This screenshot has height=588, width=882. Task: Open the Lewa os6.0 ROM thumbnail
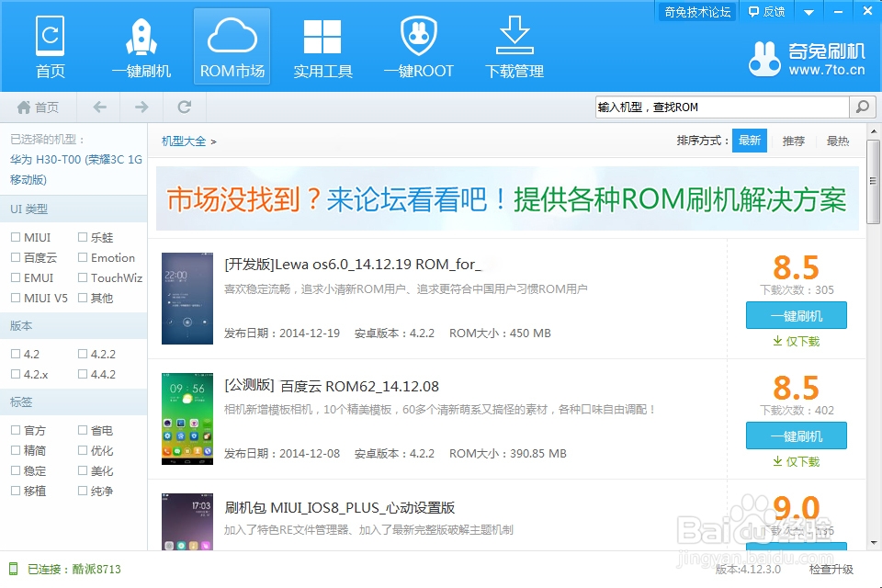[187, 299]
